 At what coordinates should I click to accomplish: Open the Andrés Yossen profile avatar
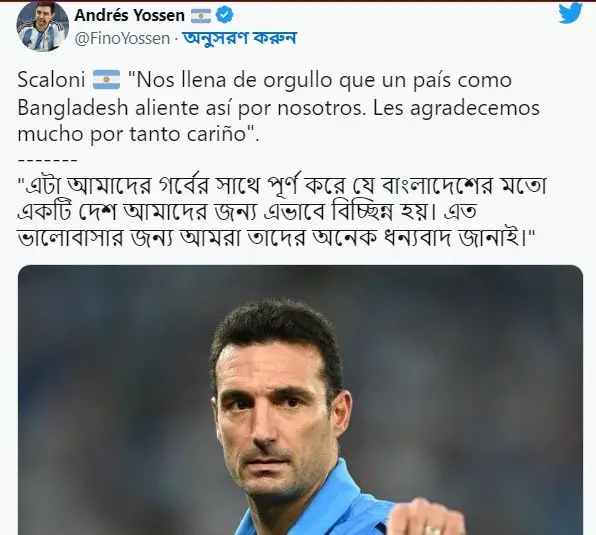click(43, 26)
